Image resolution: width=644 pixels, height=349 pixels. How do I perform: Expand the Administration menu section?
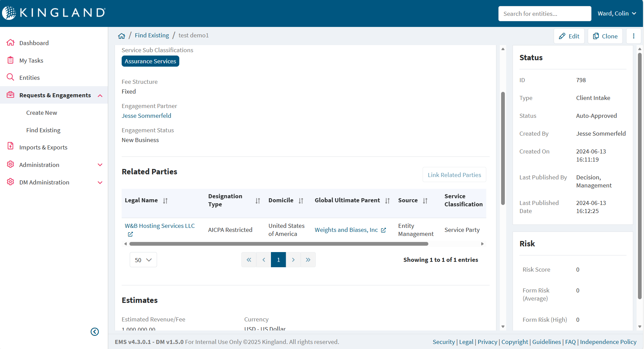coord(100,165)
